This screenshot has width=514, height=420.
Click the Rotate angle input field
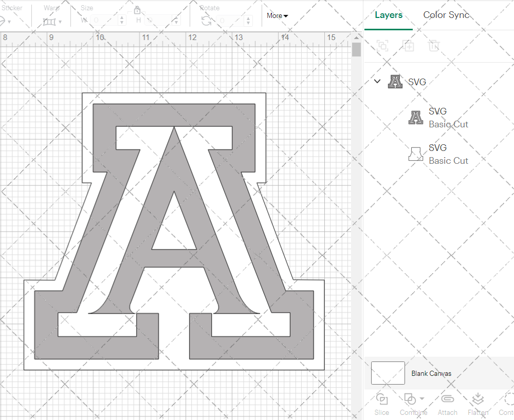[x=231, y=21]
